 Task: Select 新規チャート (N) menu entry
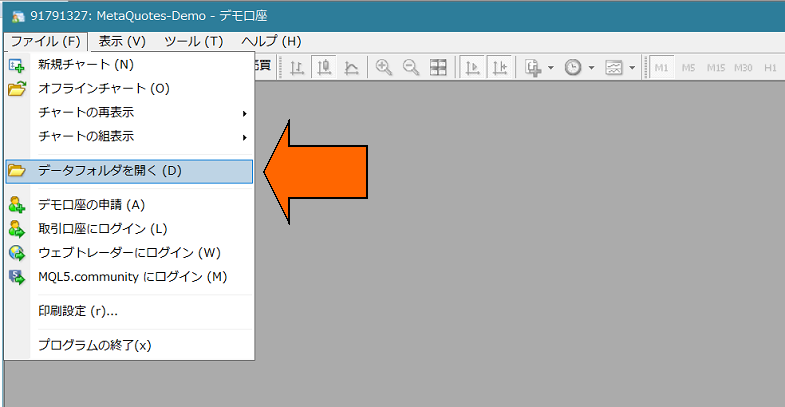129,65
